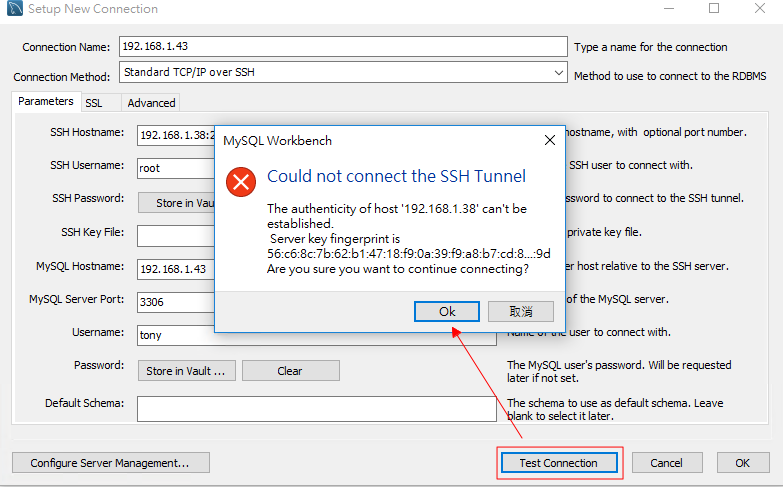Minimize the Setup New Connection window
Viewport: 783px width, 487px height.
coord(669,9)
